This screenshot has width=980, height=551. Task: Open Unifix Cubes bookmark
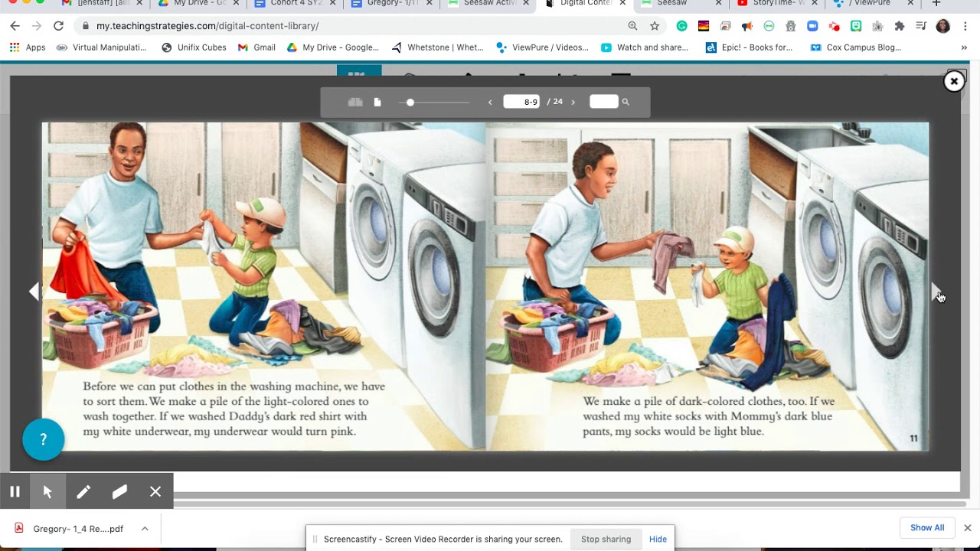[194, 47]
